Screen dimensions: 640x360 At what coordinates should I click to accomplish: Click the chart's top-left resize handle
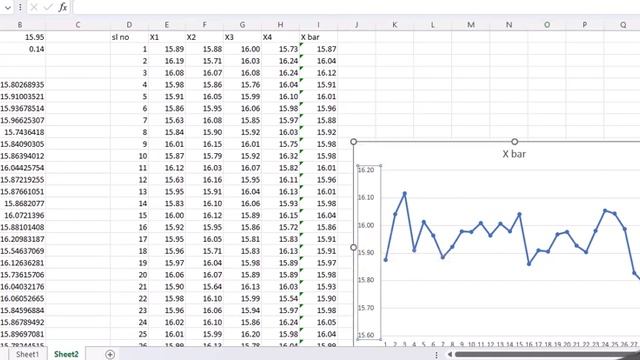point(353,142)
